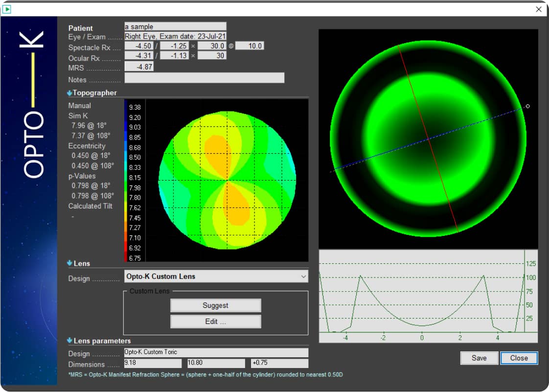Click the Suggest button under Custom Lens
The image size is (549, 392).
[215, 305]
